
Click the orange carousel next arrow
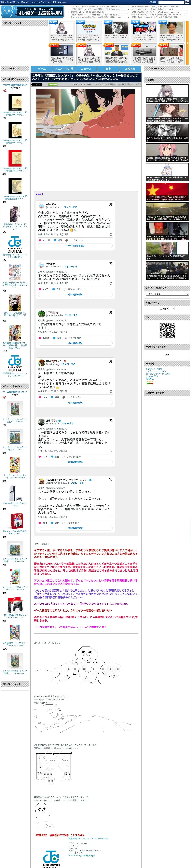tap(187, 43)
